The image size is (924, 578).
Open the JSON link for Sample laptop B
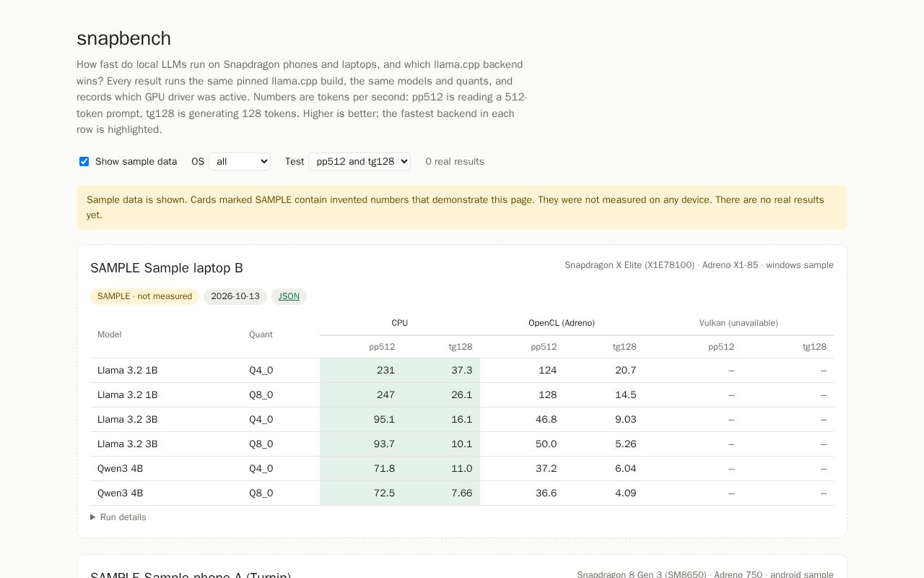coord(289,296)
